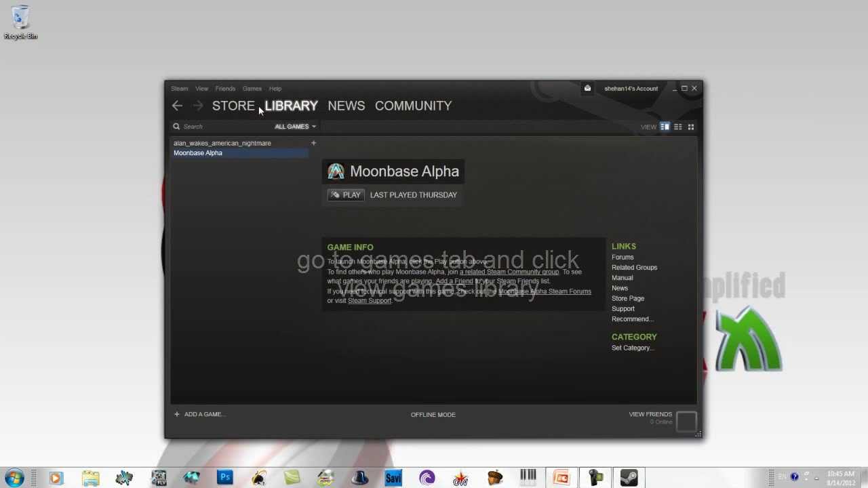
Task: Open the ALL GAMES filter dropdown
Action: 295,127
